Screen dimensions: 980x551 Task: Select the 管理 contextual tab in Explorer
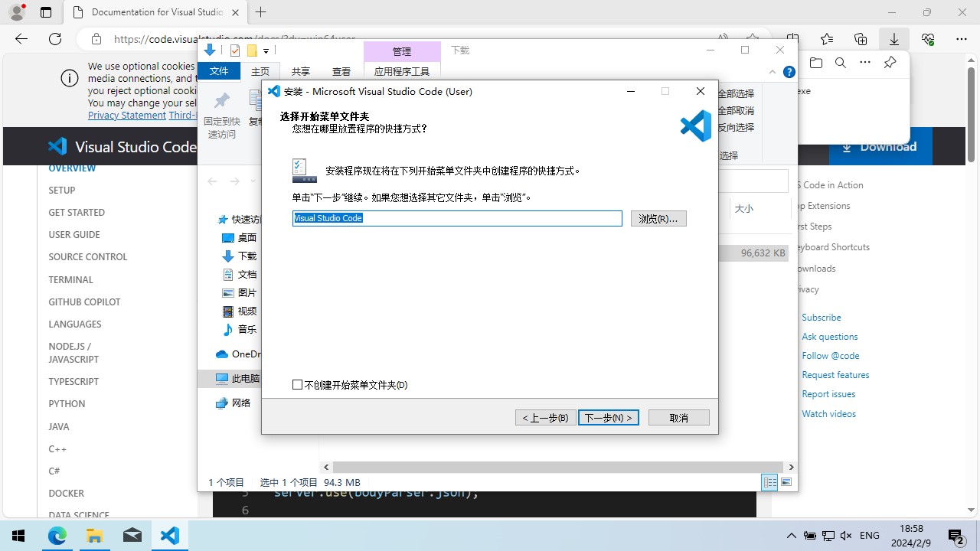402,51
